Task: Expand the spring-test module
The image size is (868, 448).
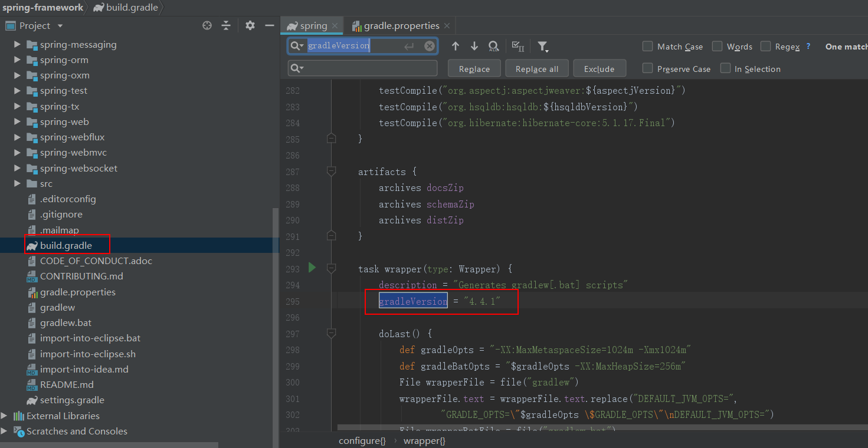Action: point(17,90)
